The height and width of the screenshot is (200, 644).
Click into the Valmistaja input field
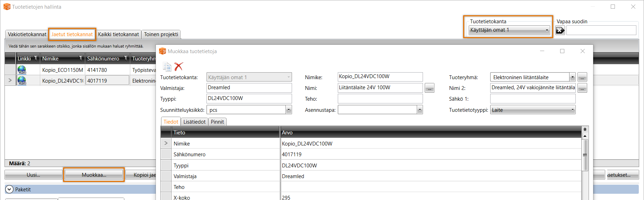249,88
